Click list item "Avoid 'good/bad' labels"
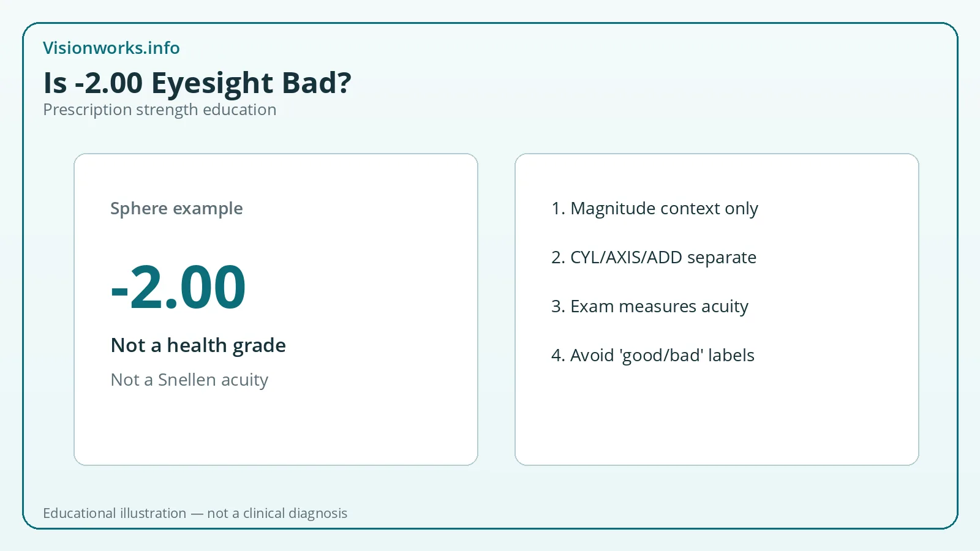Screen dimensions: 980x551 tap(653, 355)
